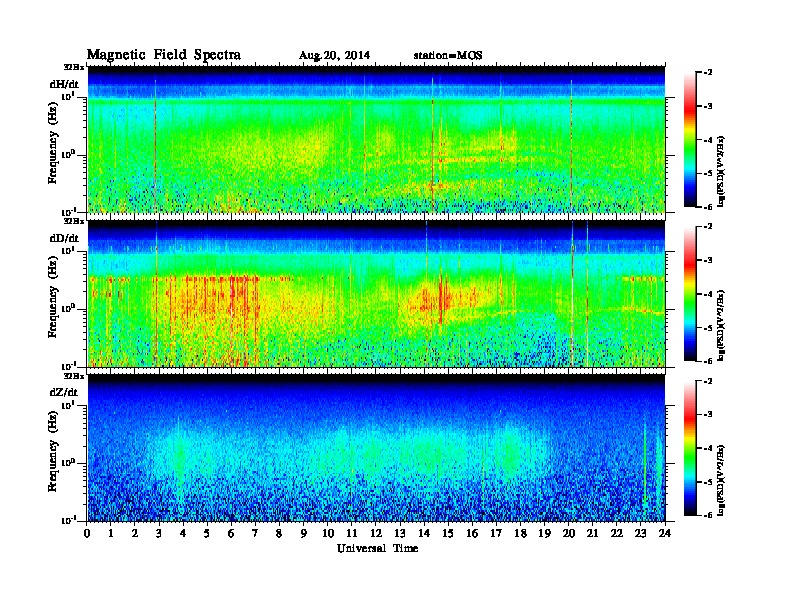
Task: Click the "0" tick on Universal Time axis
Action: [x=88, y=533]
